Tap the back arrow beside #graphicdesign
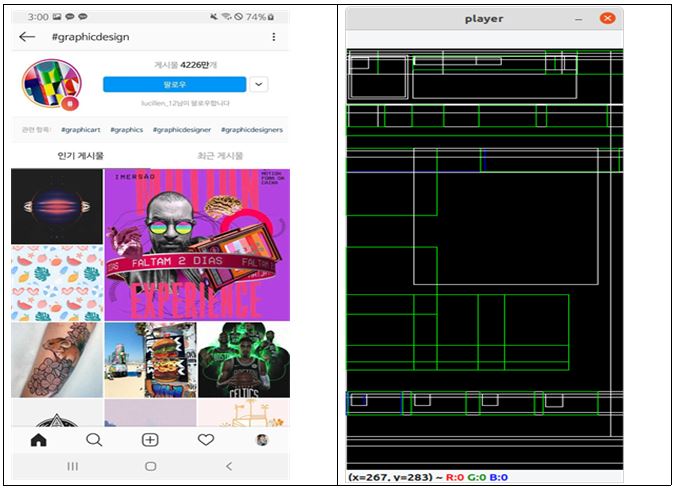 (27, 37)
